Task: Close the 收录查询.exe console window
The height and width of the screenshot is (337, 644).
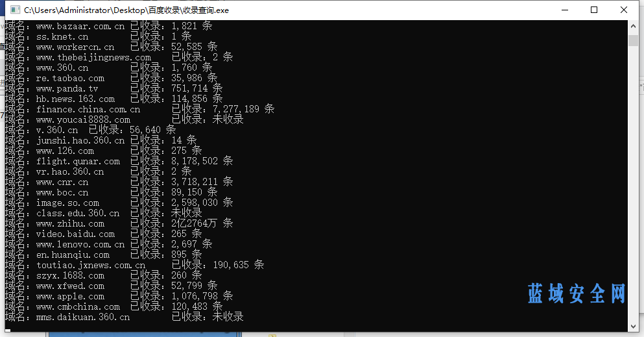Action: coord(623,10)
